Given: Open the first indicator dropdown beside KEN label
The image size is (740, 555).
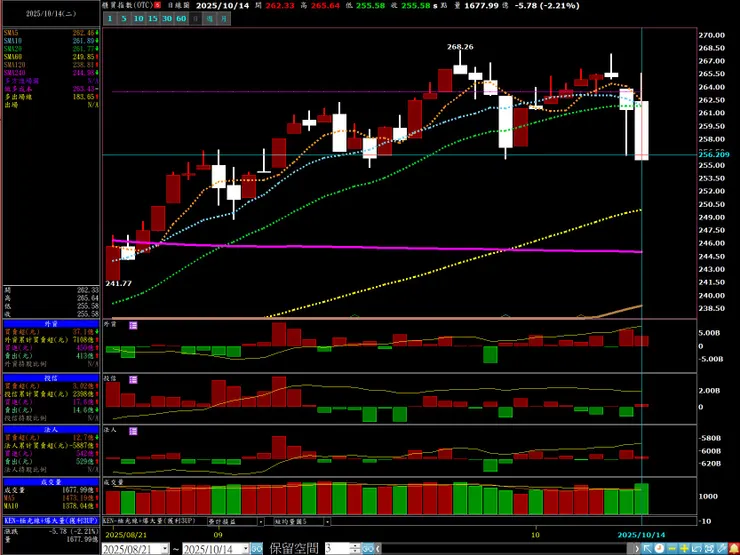Looking at the screenshot, I should tap(261, 522).
